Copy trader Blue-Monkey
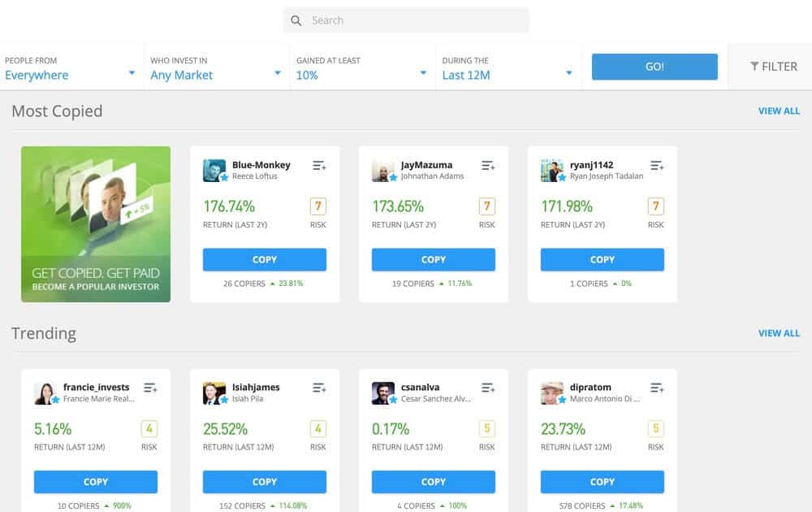Viewport: 812px width, 512px height. [x=265, y=259]
